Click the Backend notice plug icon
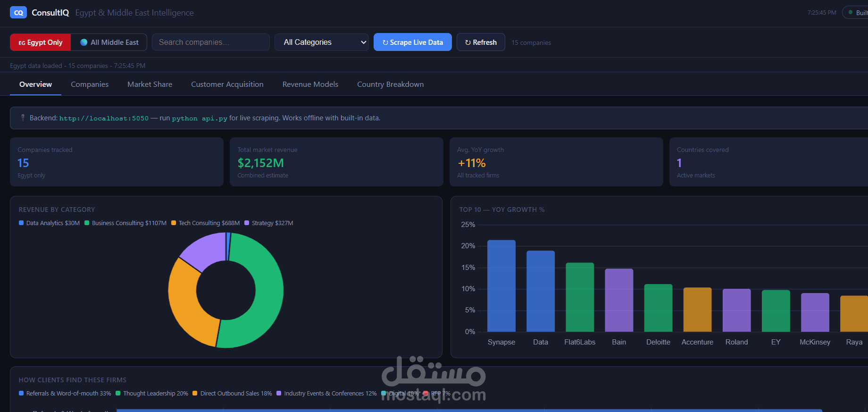 (23, 118)
